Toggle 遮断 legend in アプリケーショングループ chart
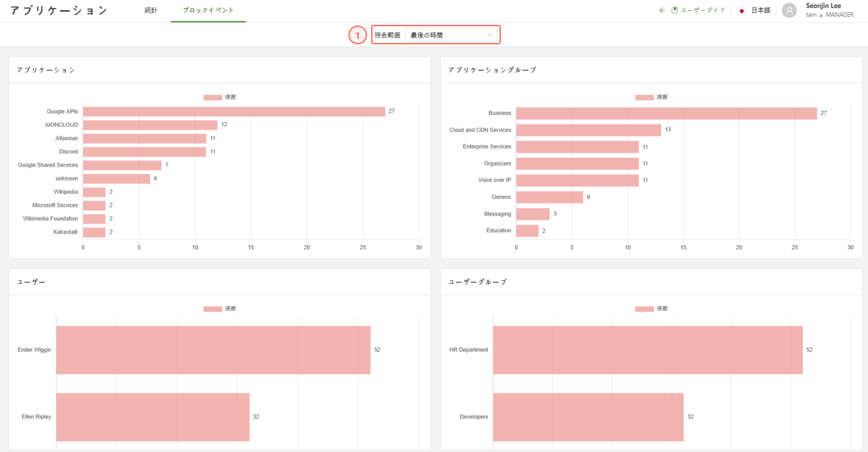 (x=652, y=97)
